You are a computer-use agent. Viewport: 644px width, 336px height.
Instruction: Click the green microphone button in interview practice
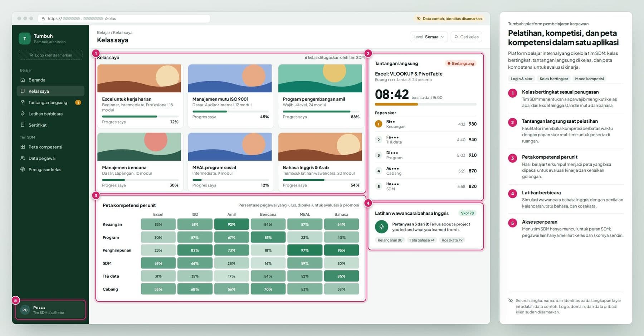[x=381, y=227]
